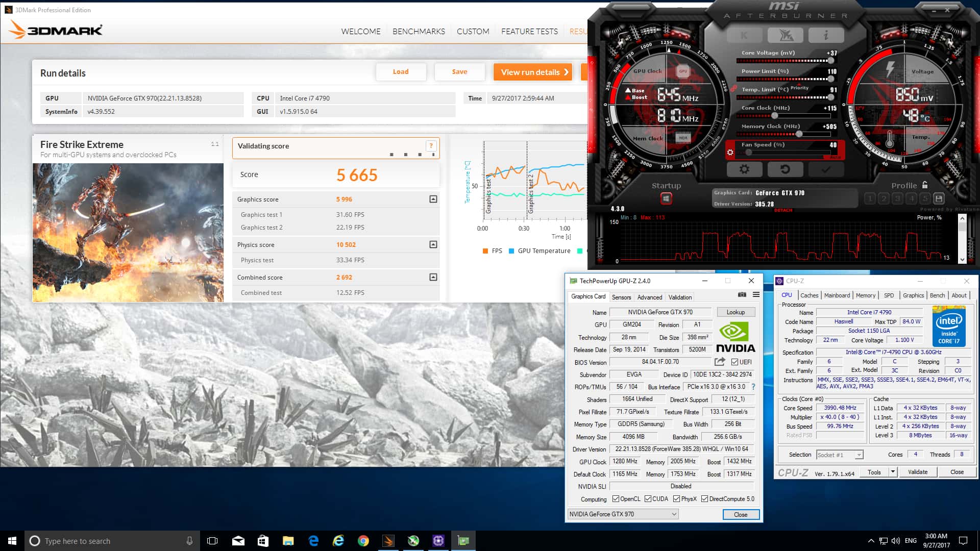
Task: Toggle the UEFI checkbox in GPU-Z
Action: (x=734, y=362)
